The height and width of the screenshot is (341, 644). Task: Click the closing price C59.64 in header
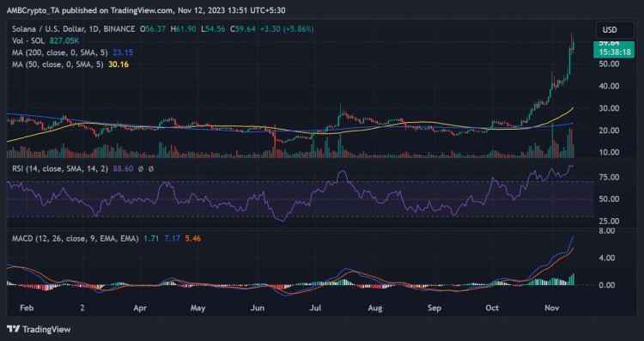point(243,29)
